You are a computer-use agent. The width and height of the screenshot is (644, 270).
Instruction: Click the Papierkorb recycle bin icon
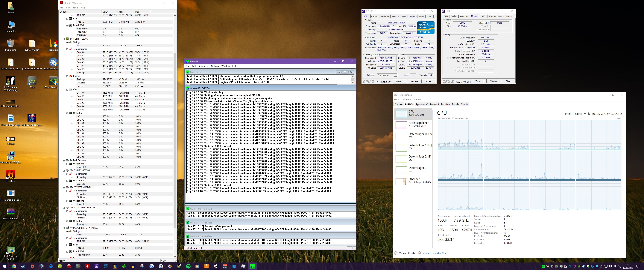click(10, 43)
